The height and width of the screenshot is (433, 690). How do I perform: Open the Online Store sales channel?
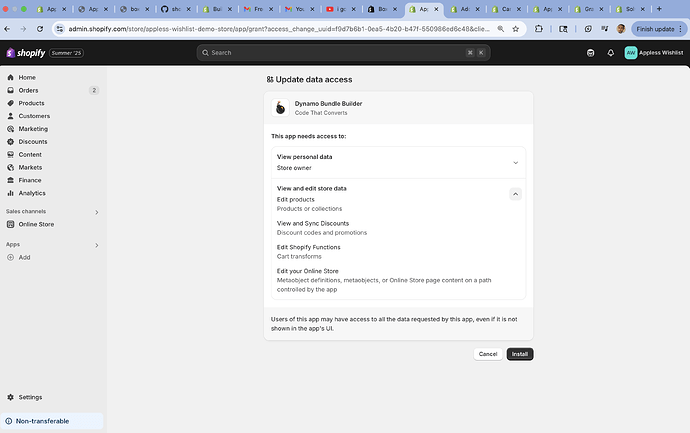[36, 224]
